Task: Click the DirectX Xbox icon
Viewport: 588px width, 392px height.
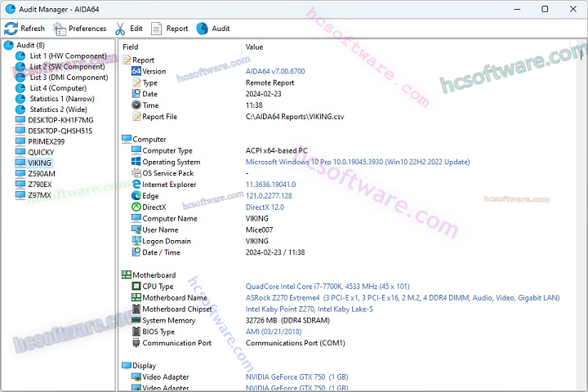Action: coord(136,207)
